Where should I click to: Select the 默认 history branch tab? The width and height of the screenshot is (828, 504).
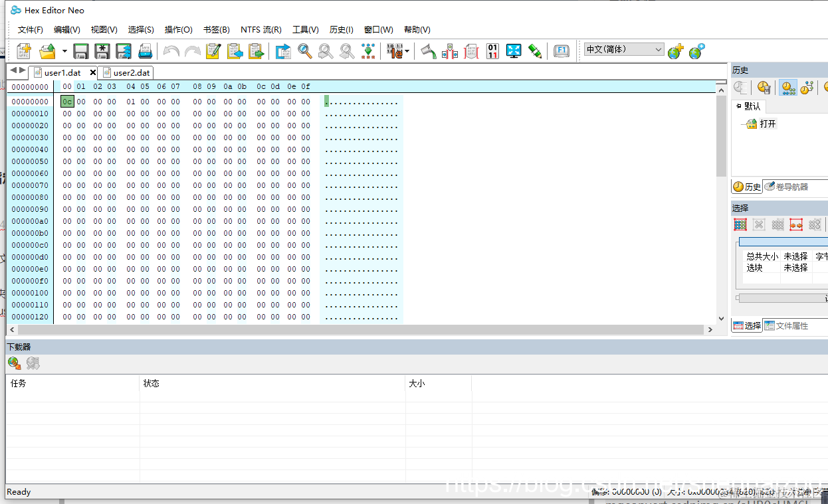click(x=749, y=106)
